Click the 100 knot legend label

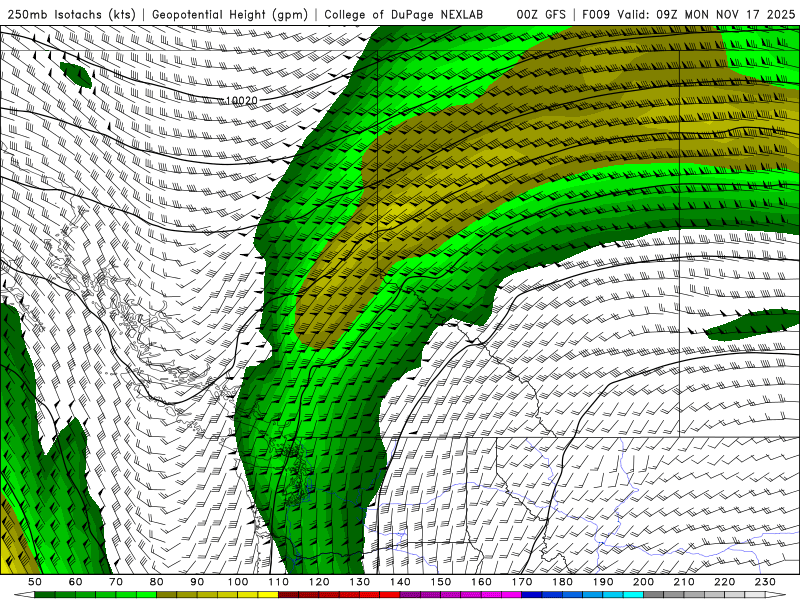[x=238, y=582]
